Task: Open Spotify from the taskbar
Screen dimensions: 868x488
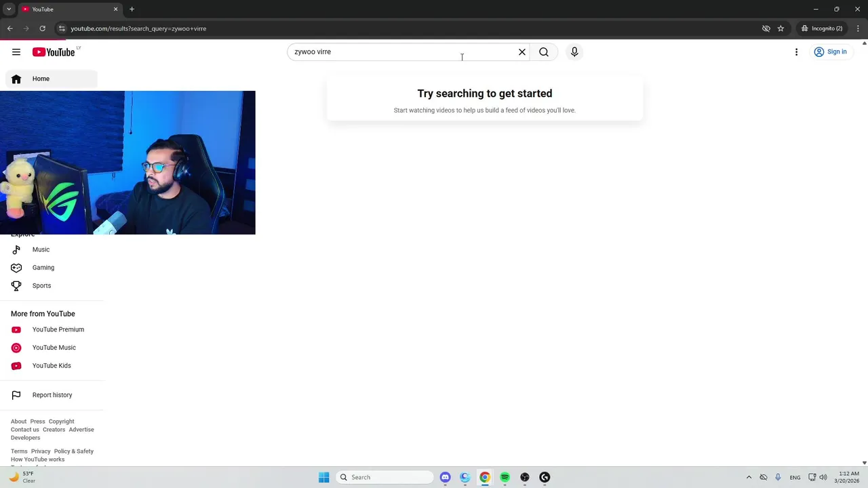Action: [505, 477]
